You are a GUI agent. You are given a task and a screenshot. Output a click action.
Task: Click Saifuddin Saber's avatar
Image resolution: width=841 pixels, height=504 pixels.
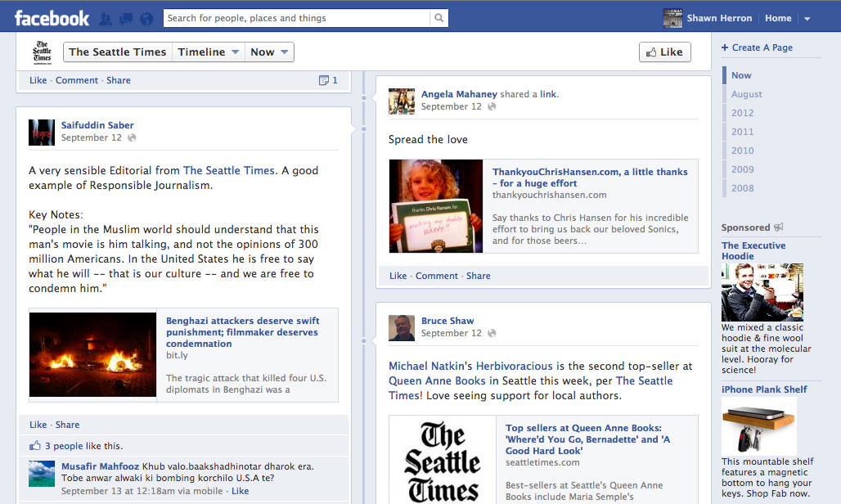coord(42,133)
